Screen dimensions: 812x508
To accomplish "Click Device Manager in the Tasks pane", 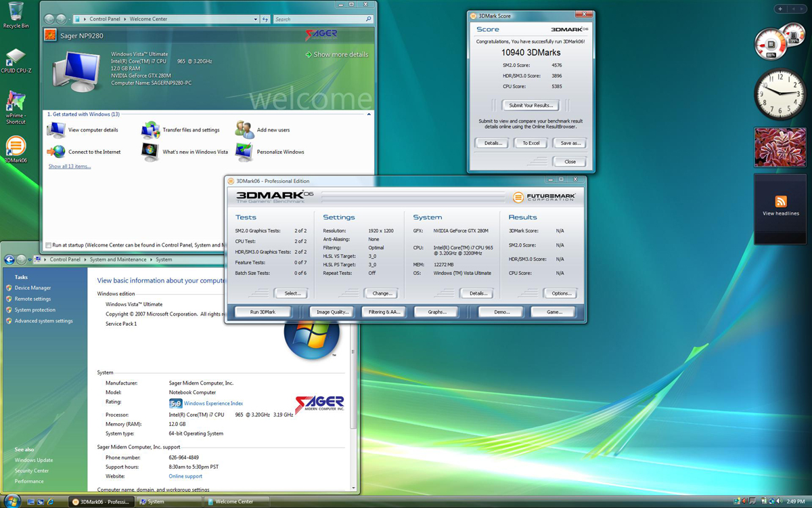I will point(32,288).
